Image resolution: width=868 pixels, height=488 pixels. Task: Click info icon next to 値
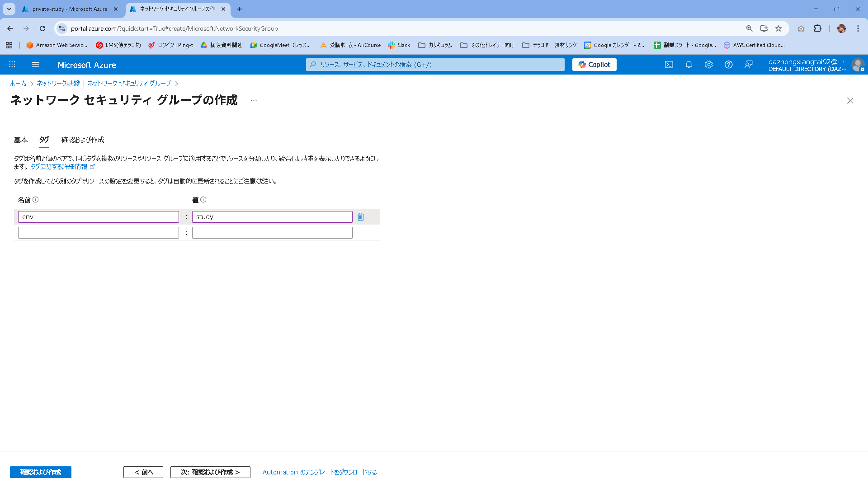[203, 200]
